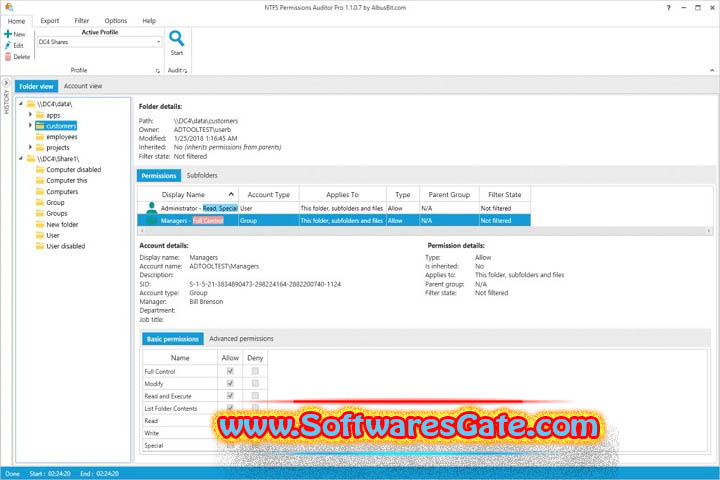Screen dimensions: 720x480
Task: Collapse the \\DC4\data\ tree node
Action: click(21, 104)
